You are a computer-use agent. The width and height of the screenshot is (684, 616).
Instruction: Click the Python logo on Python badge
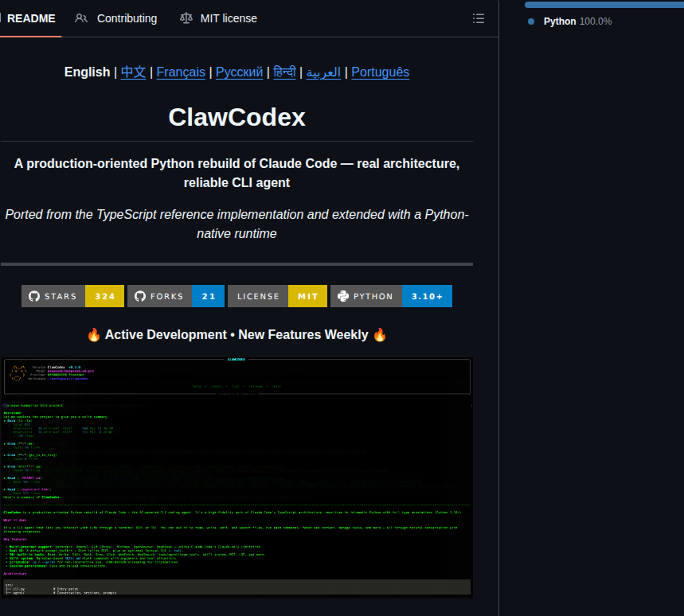point(343,296)
